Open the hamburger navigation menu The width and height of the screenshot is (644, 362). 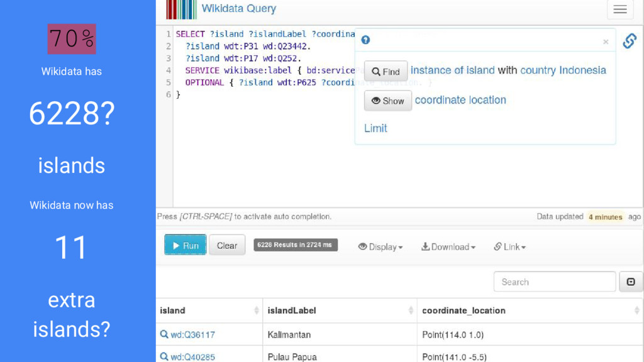(620, 9)
